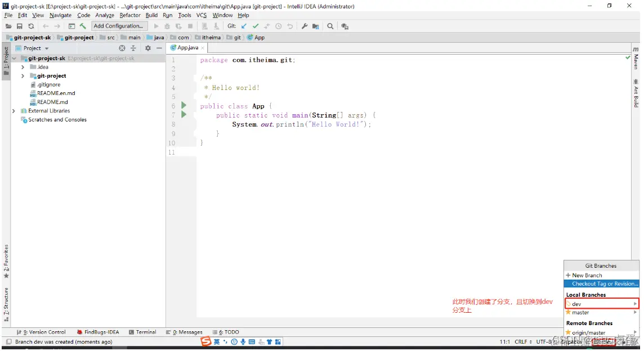644x351 pixels.
Task: Open the Add Configuration dropdown
Action: point(119,26)
